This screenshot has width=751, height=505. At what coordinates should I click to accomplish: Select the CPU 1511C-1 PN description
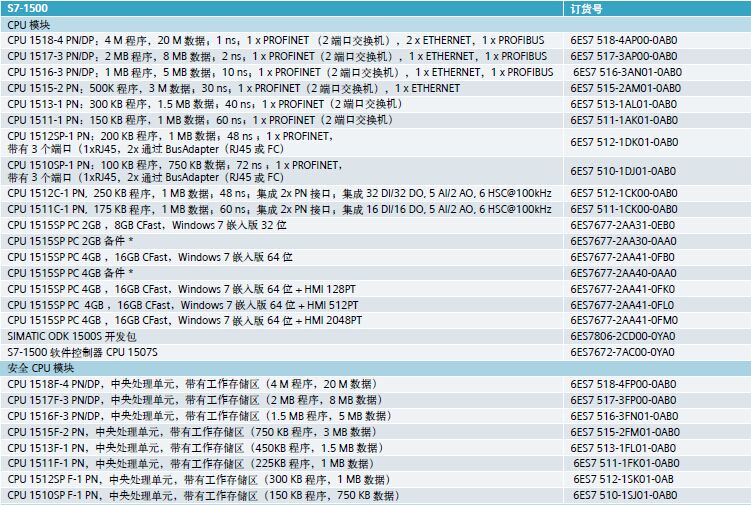[x=280, y=209]
